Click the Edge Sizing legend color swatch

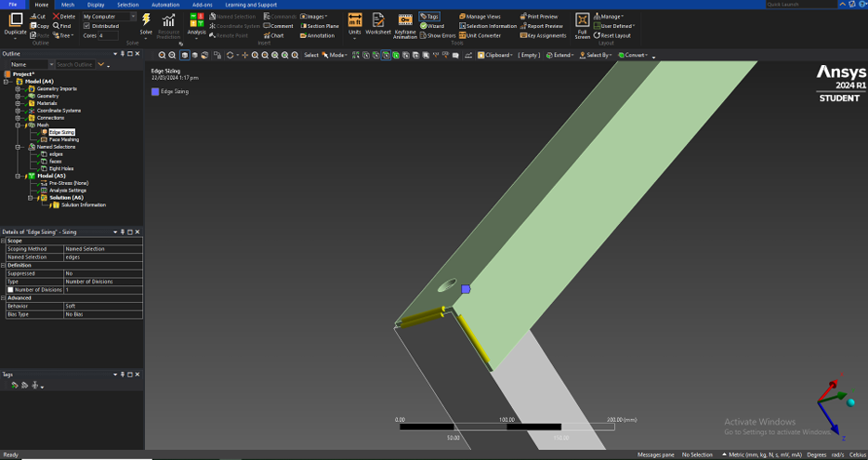(155, 92)
